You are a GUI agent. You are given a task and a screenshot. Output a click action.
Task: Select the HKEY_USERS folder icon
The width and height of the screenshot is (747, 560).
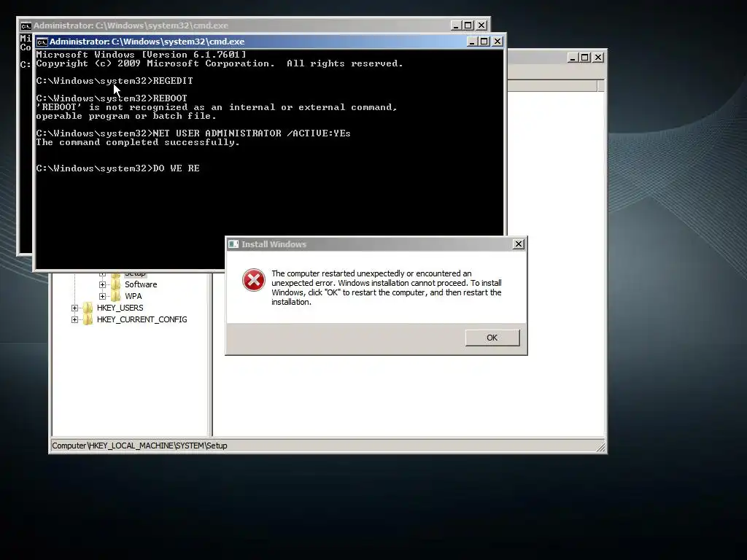[88, 308]
